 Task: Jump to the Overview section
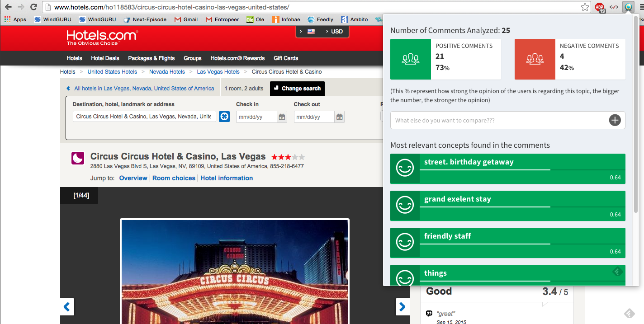pos(133,178)
